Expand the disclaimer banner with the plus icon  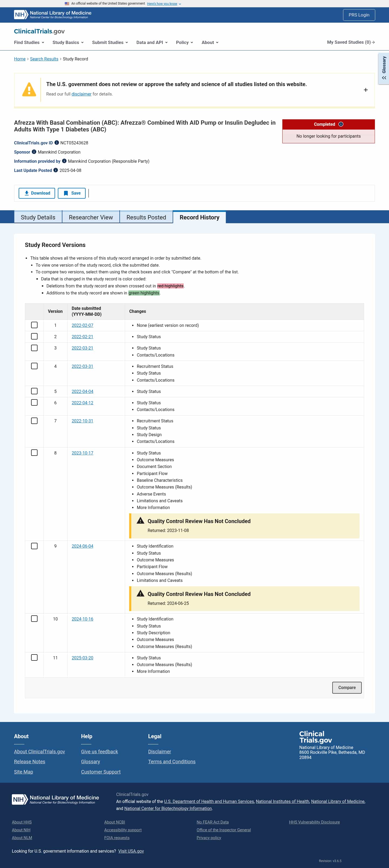pos(366,90)
